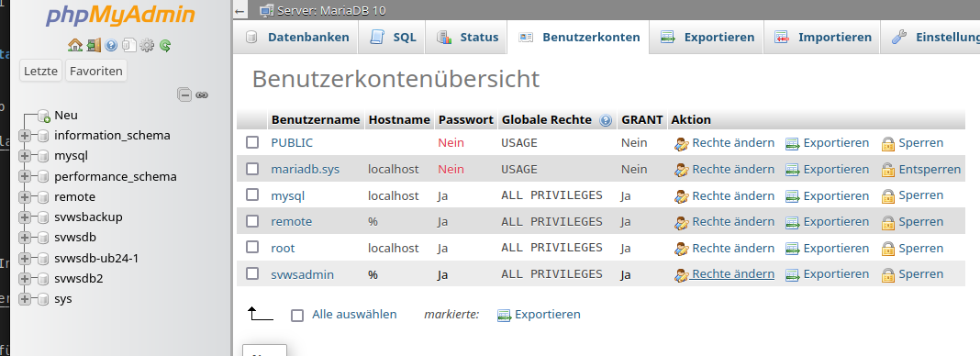Click the Neu item in database tree

click(66, 115)
